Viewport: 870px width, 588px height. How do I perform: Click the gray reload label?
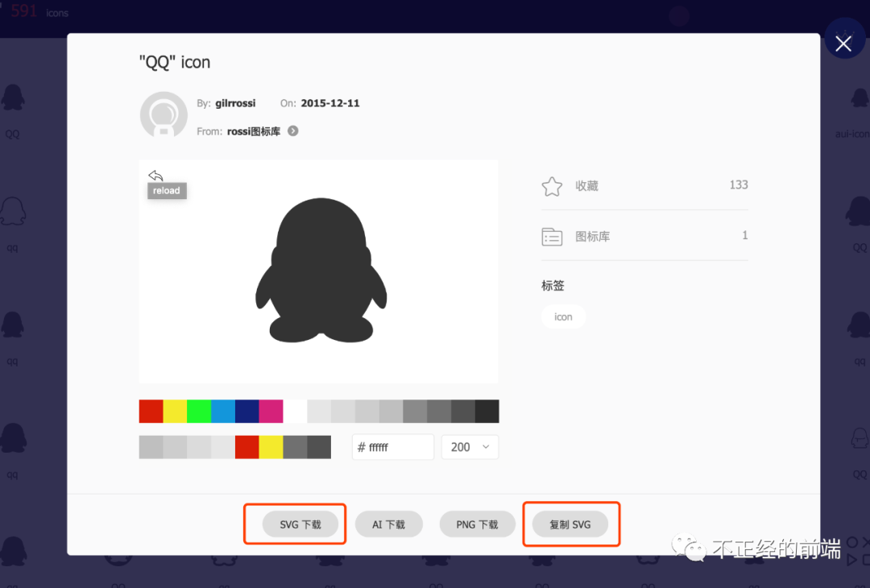coord(167,191)
